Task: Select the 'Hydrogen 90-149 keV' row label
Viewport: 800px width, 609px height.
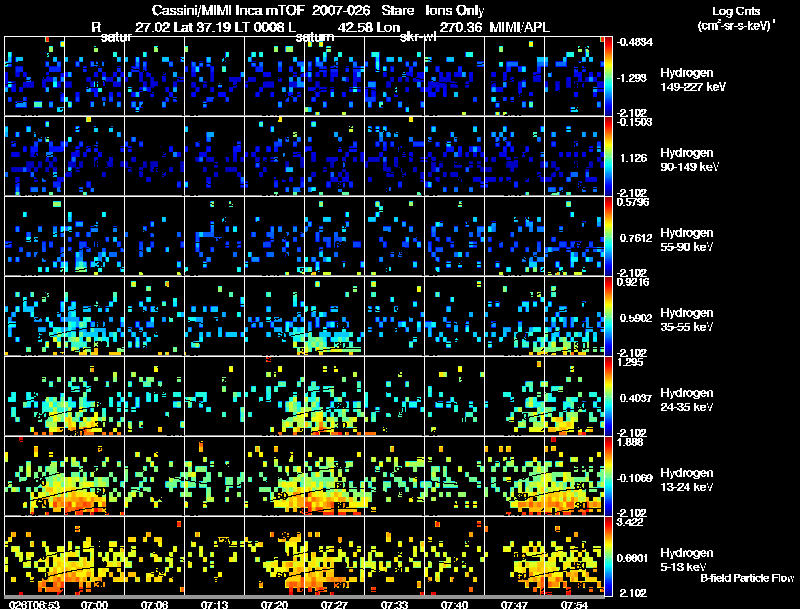Action: coord(690,160)
